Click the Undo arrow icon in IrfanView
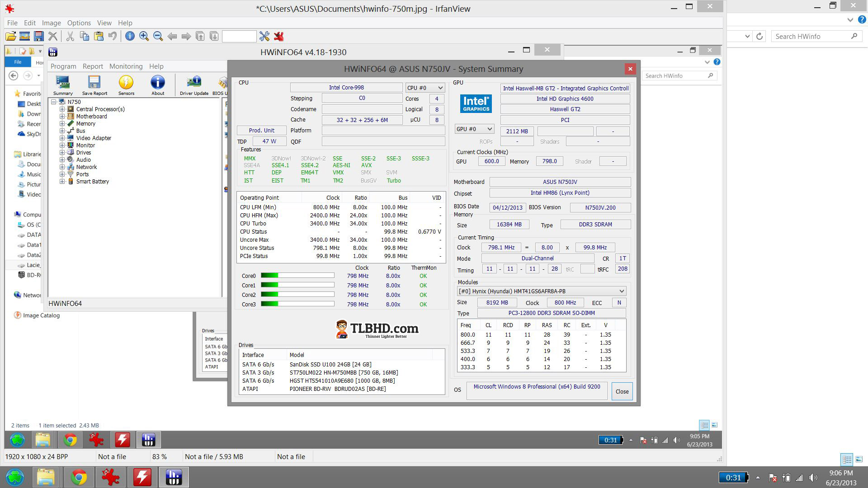 [113, 37]
